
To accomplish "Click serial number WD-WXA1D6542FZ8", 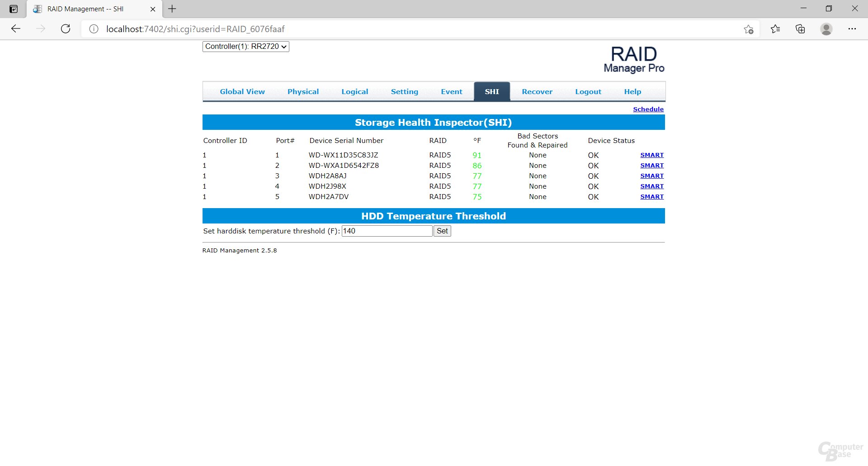I will point(344,166).
